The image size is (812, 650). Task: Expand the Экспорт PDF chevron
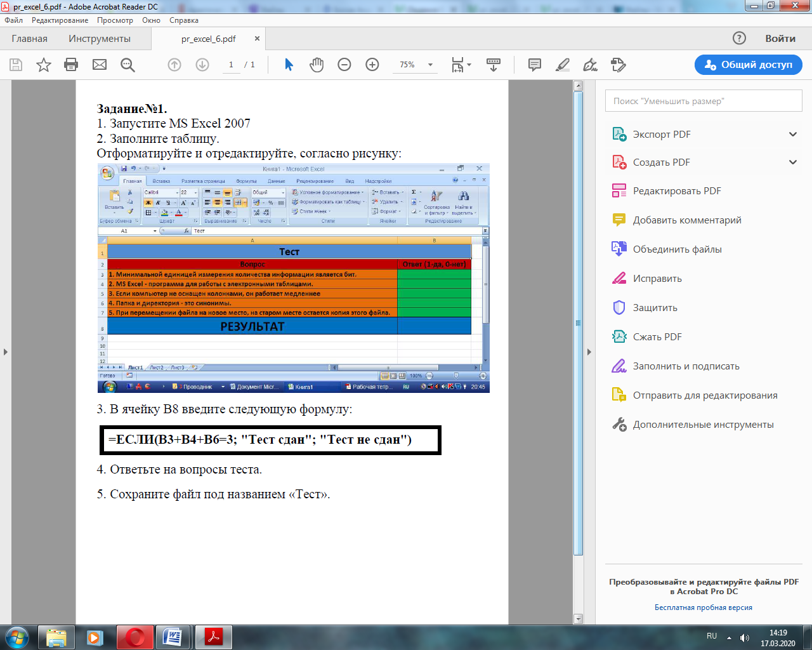(x=792, y=135)
